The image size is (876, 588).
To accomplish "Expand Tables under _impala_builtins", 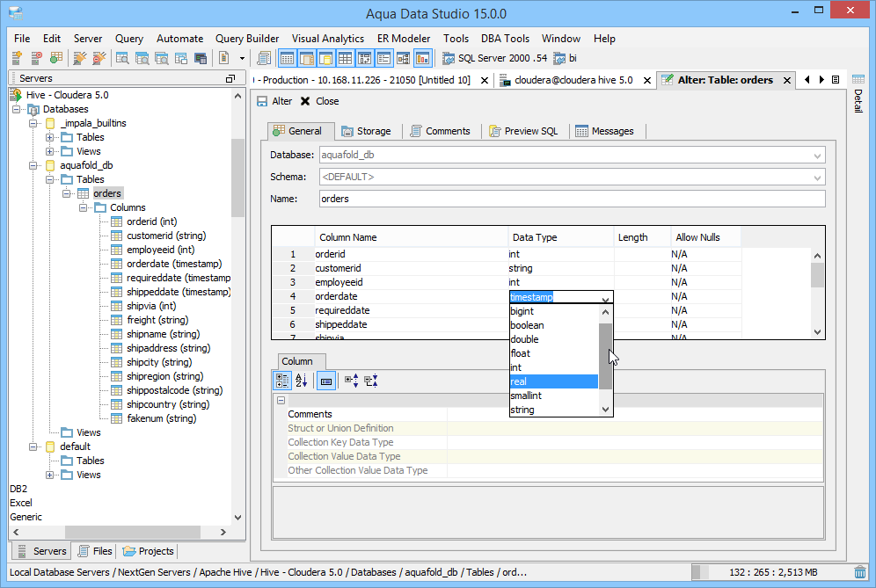I will pos(50,137).
